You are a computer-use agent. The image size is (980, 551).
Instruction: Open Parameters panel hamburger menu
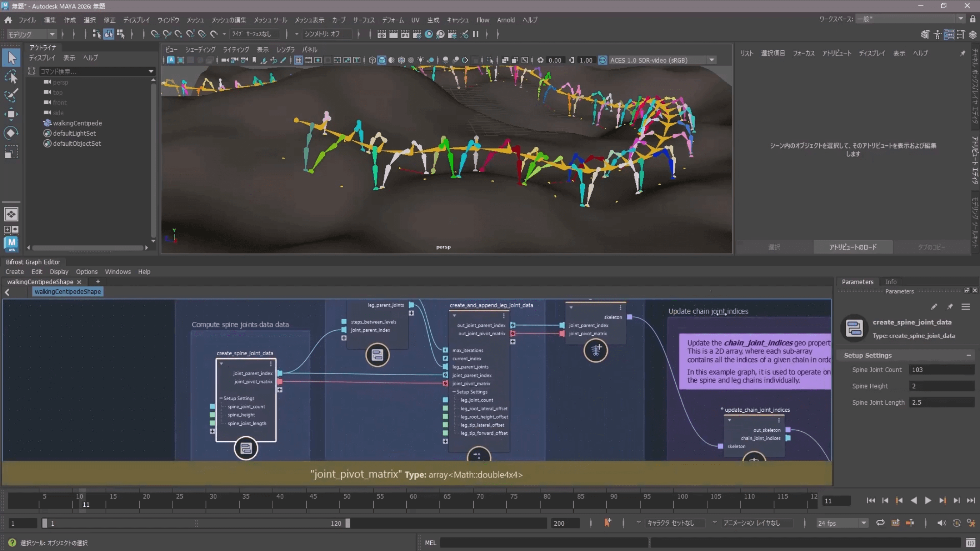(x=966, y=306)
